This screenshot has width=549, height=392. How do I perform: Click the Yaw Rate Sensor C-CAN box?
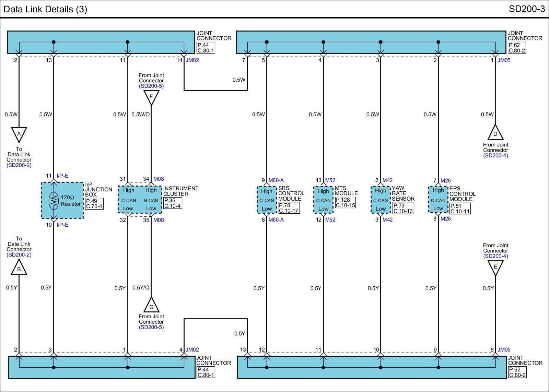tap(381, 200)
